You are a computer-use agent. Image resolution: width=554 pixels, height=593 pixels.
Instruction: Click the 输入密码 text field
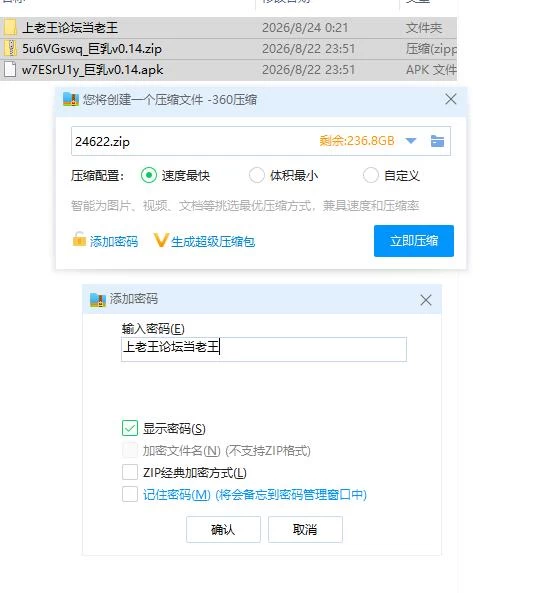point(264,349)
